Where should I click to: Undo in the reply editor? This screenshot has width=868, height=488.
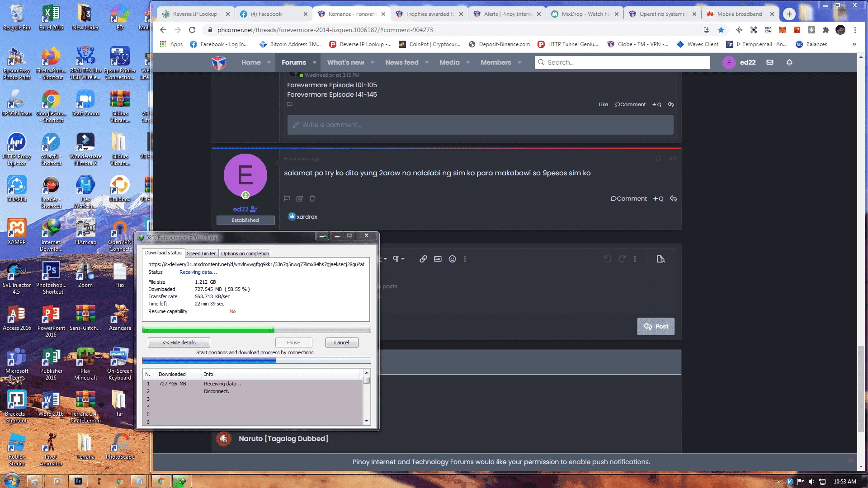pyautogui.click(x=608, y=259)
